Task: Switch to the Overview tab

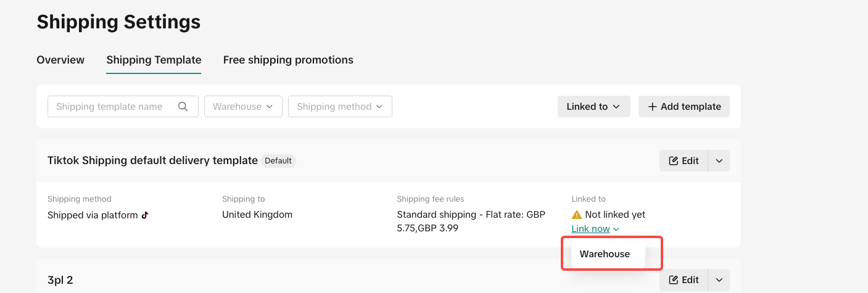Action: click(60, 60)
